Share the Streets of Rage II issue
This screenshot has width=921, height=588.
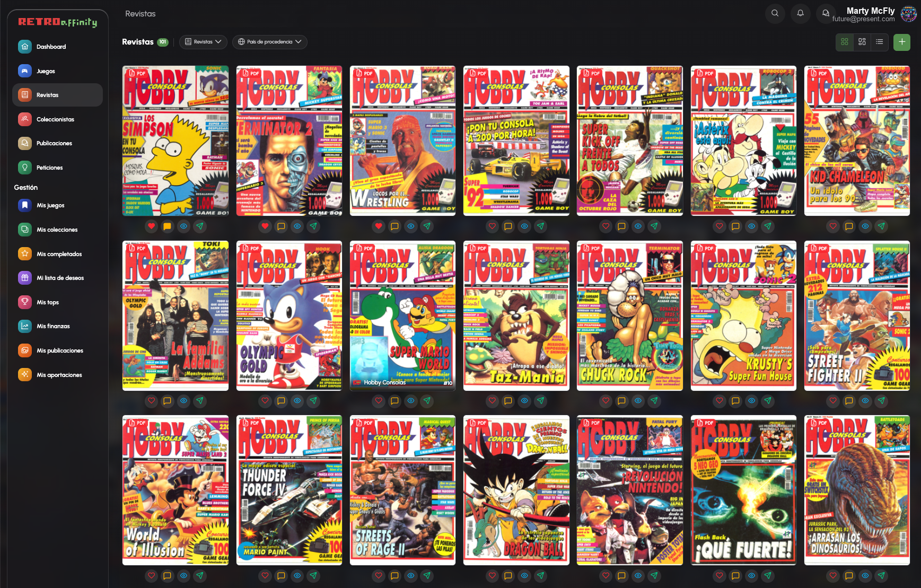(x=427, y=575)
